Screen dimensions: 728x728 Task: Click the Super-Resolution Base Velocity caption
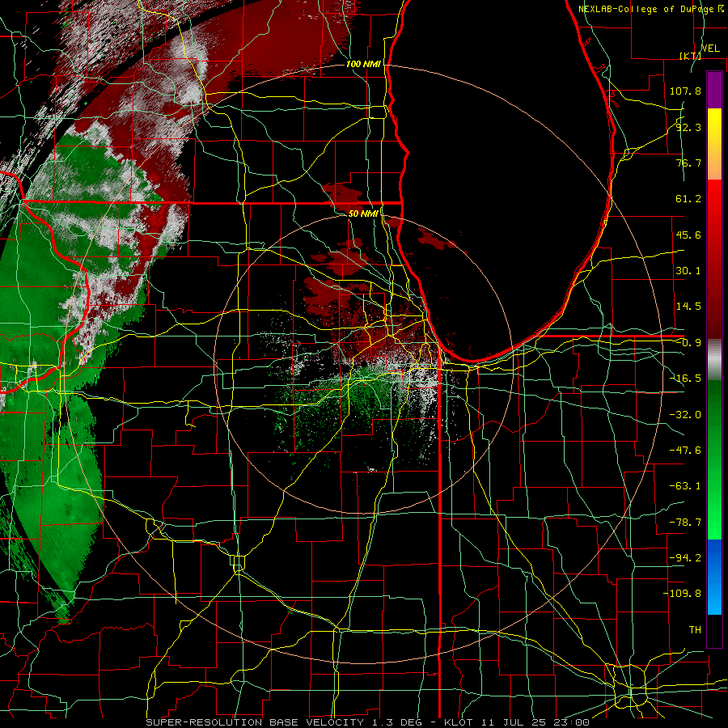point(368,722)
